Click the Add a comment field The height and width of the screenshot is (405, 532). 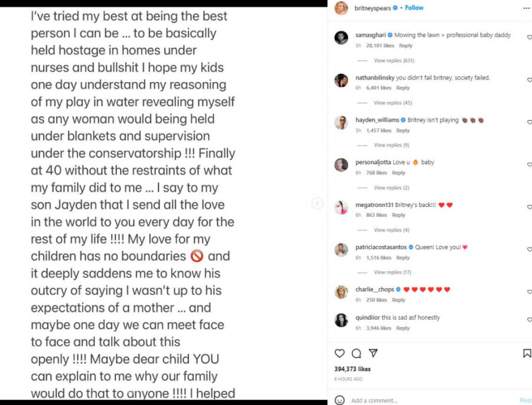click(x=414, y=400)
